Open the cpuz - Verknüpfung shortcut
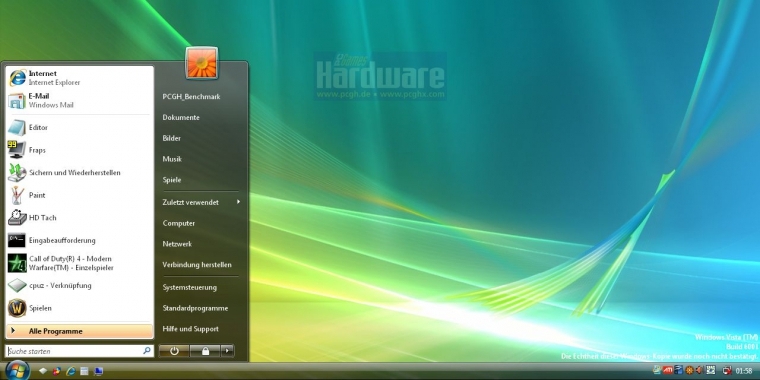Image resolution: width=760 pixels, height=380 pixels. pyautogui.click(x=79, y=285)
